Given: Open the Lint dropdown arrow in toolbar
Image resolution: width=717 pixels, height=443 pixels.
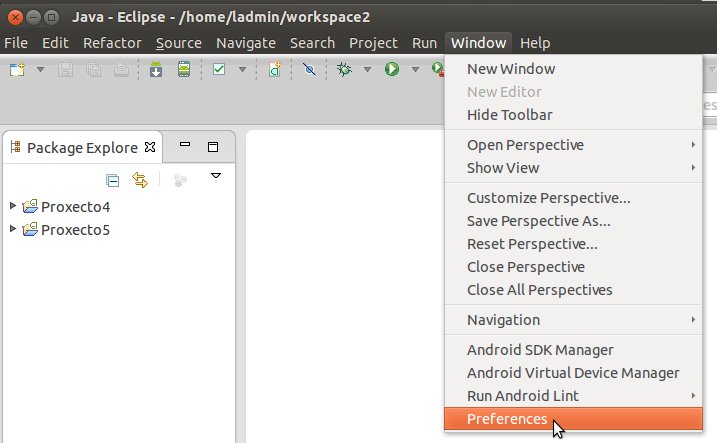Looking at the screenshot, I should (242, 69).
